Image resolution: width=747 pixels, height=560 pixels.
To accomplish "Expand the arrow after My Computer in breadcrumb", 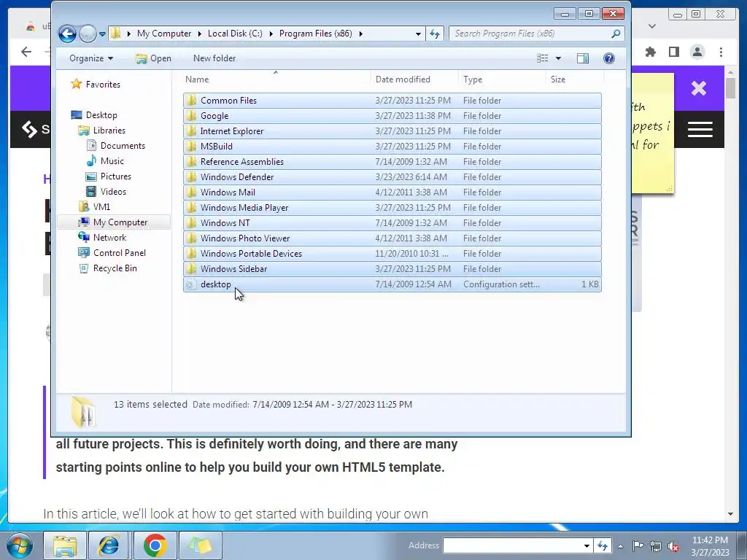I will (x=200, y=34).
